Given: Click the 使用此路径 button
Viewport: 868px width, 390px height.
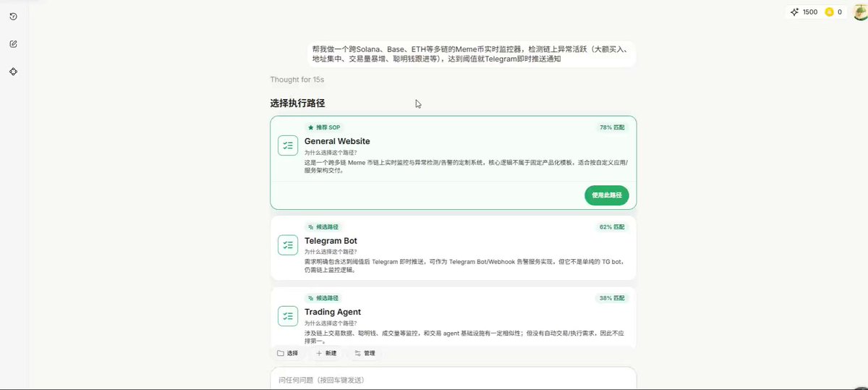Looking at the screenshot, I should coord(607,195).
